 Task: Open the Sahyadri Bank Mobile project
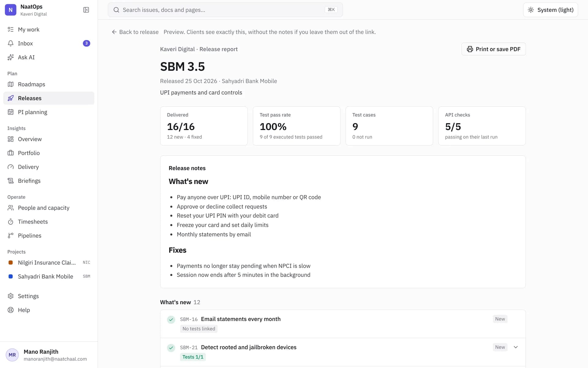(x=49, y=276)
